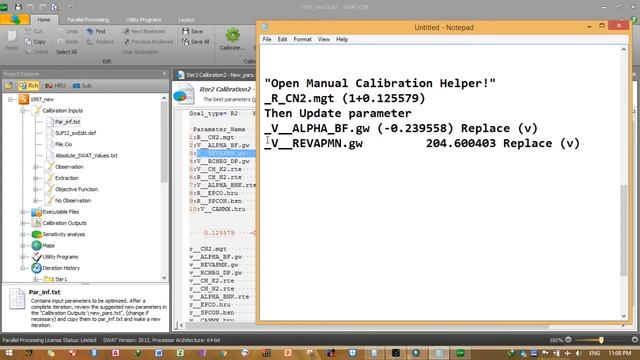Image resolution: width=640 pixels, height=360 pixels.
Task: Open the Layout ribbon tab
Action: [x=186, y=20]
